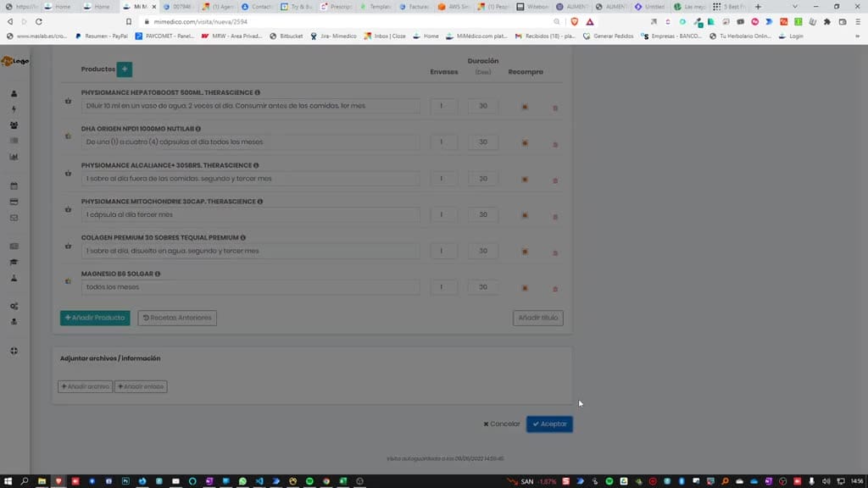
Task: Show info for DHA Origen NPD1 1000mg
Action: (x=198, y=129)
